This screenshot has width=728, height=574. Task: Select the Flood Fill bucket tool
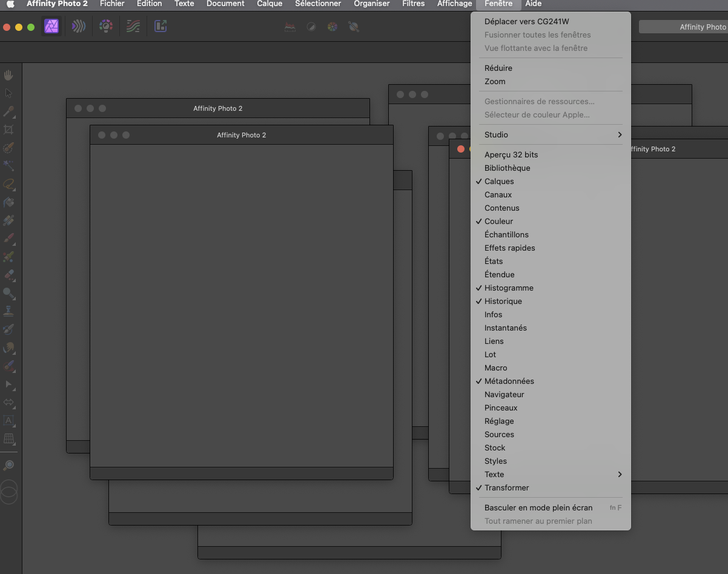click(x=8, y=202)
